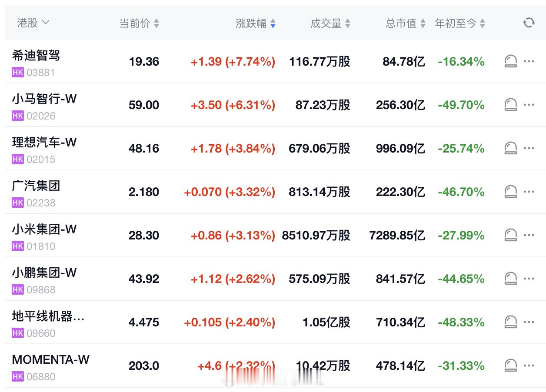Sort by 总市值 column
Screen dimensions: 546x392
[406, 23]
